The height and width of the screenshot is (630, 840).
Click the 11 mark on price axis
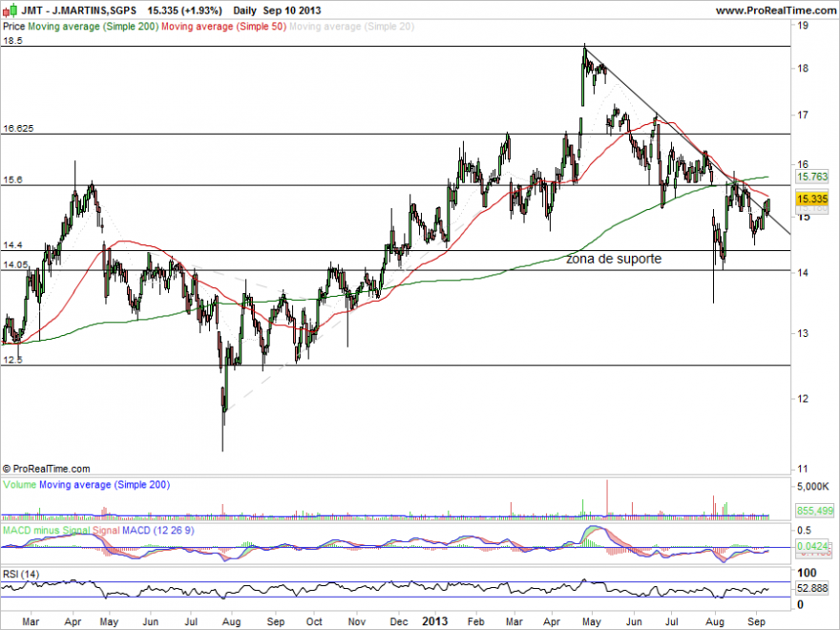(803, 469)
